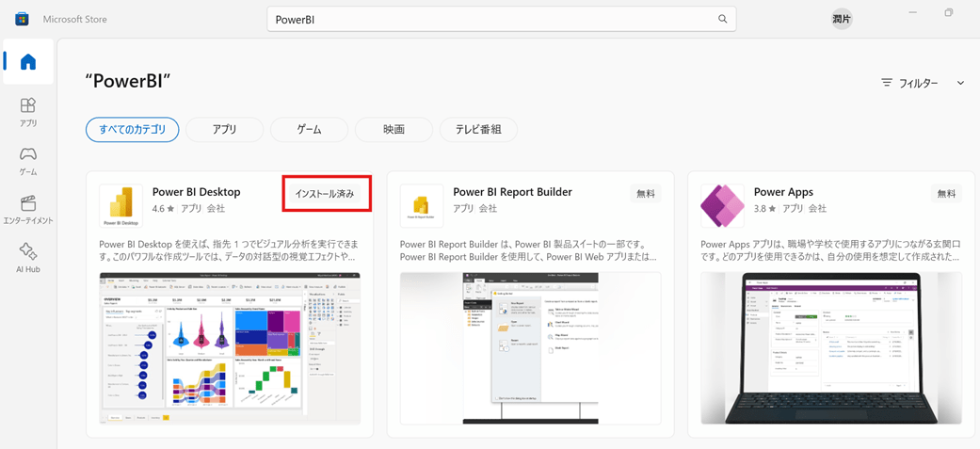Click the Power BI Desktop description text

tap(229, 249)
